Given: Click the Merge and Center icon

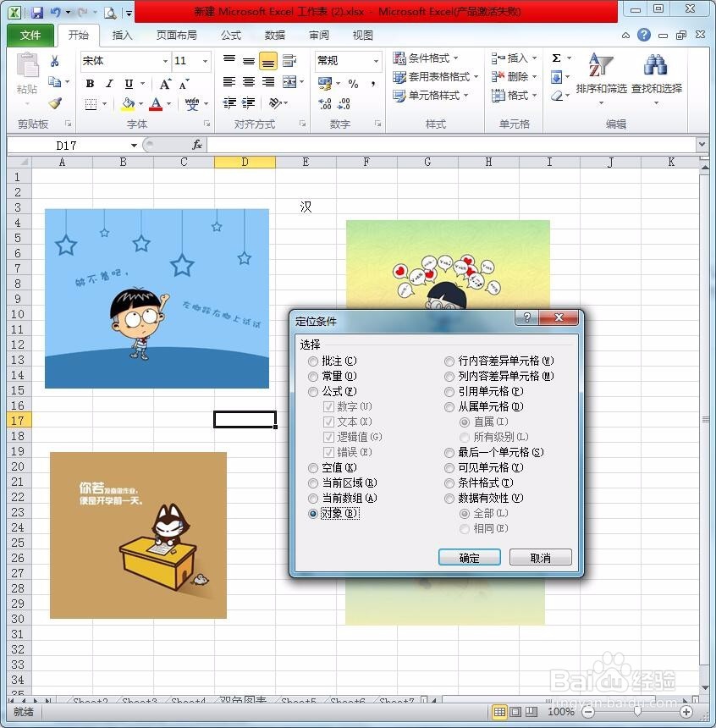Looking at the screenshot, I should tap(289, 82).
